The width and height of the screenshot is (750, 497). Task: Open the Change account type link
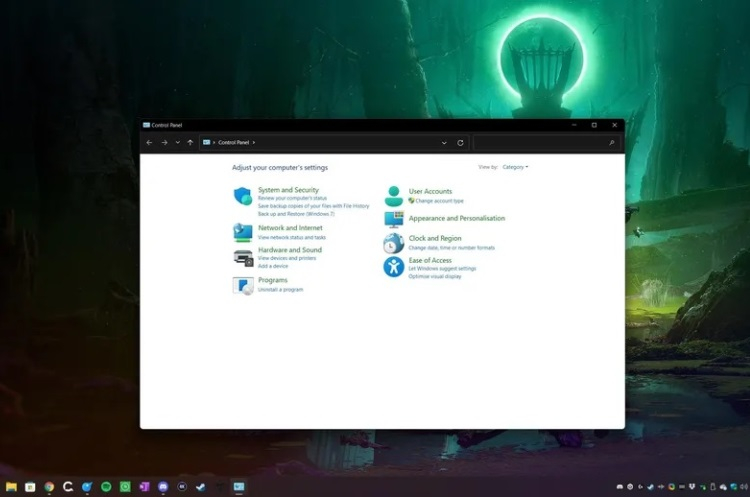tap(439, 201)
